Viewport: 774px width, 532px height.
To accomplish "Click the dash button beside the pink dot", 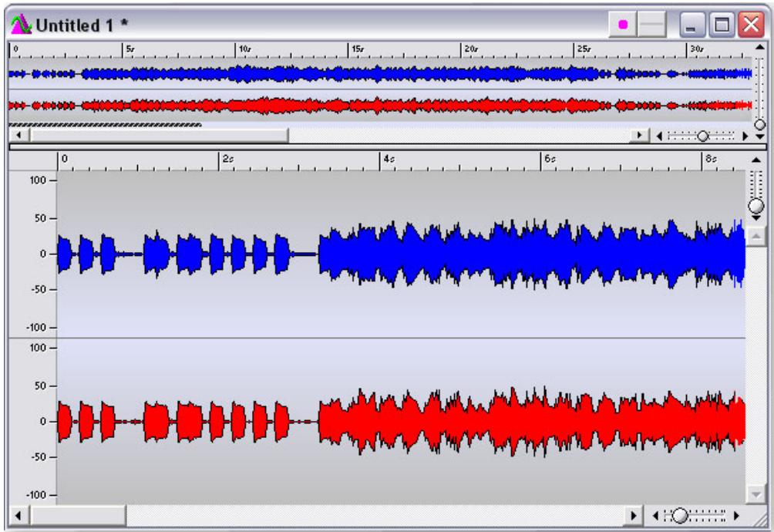I will (651, 25).
